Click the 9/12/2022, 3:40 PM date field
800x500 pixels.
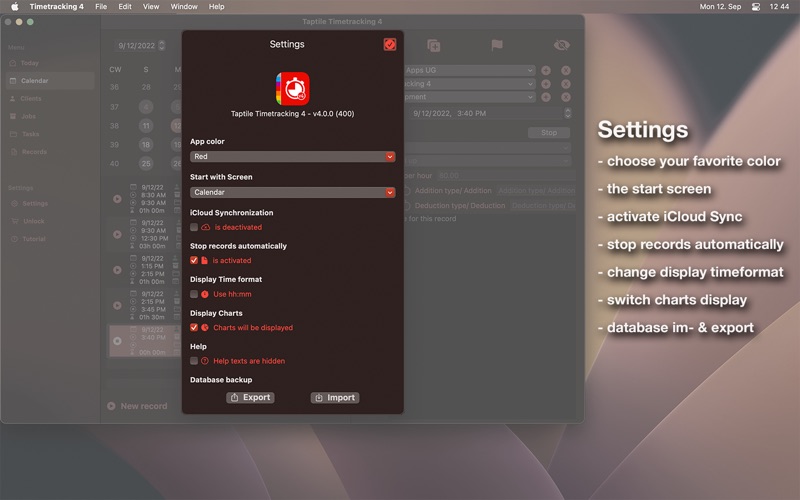(486, 113)
